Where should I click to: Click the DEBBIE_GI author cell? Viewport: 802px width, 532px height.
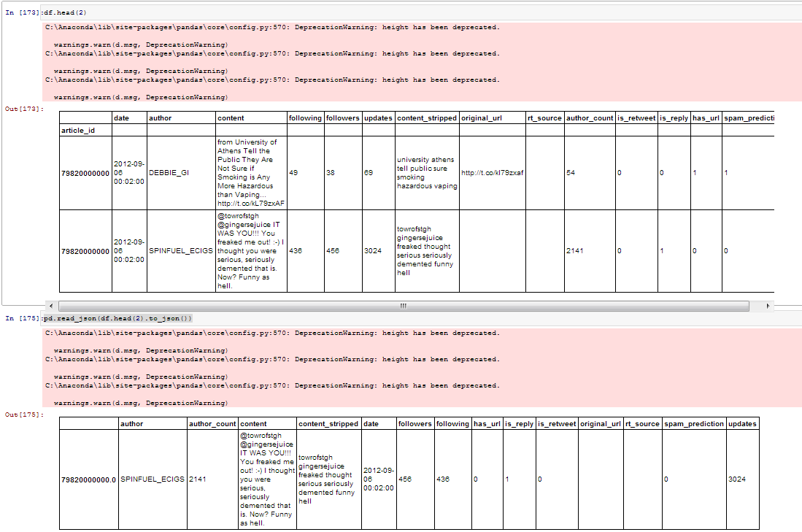click(181, 173)
